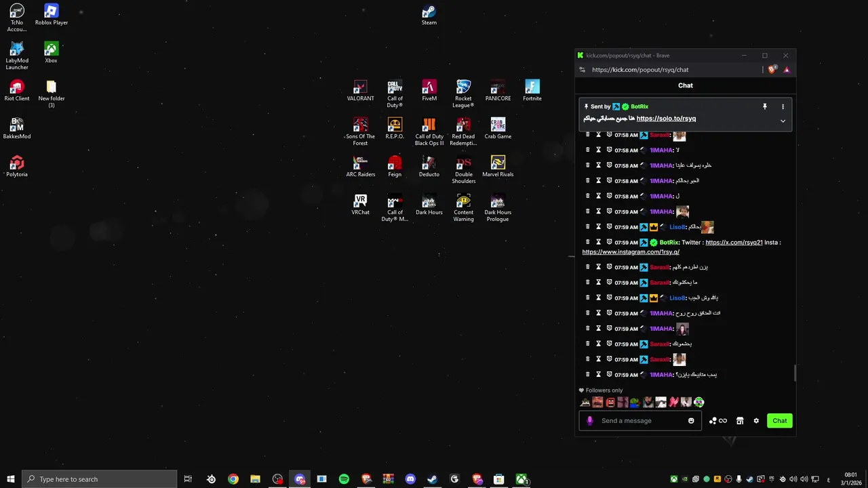Select the BakkesMod desktop icon
868x488 pixels.
pyautogui.click(x=17, y=129)
